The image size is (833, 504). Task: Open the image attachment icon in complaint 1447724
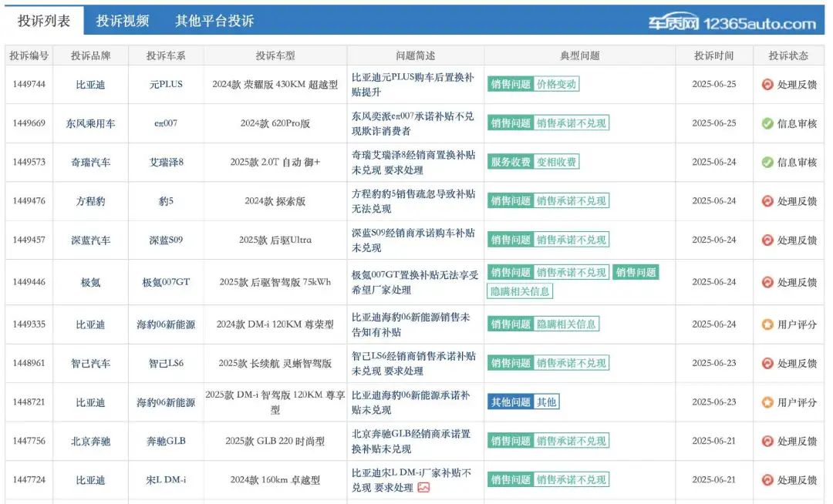423,487
